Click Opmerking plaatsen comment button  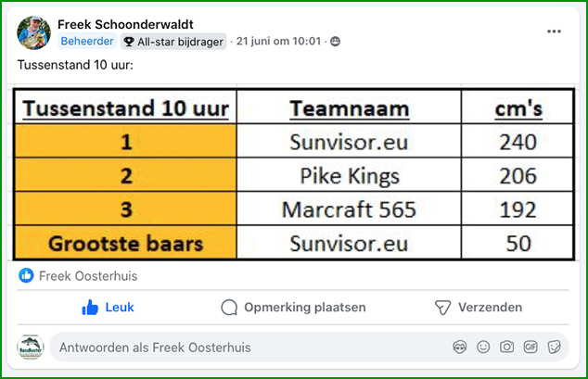[293, 308]
